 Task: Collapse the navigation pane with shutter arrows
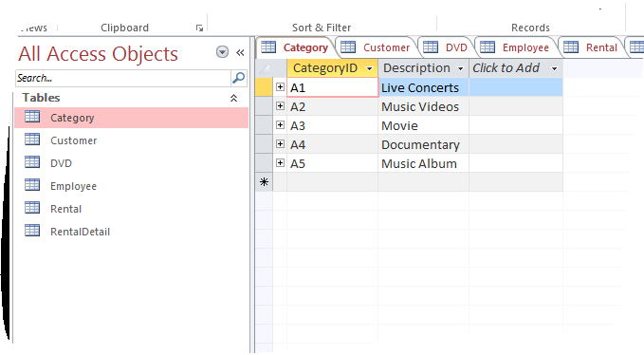(240, 52)
